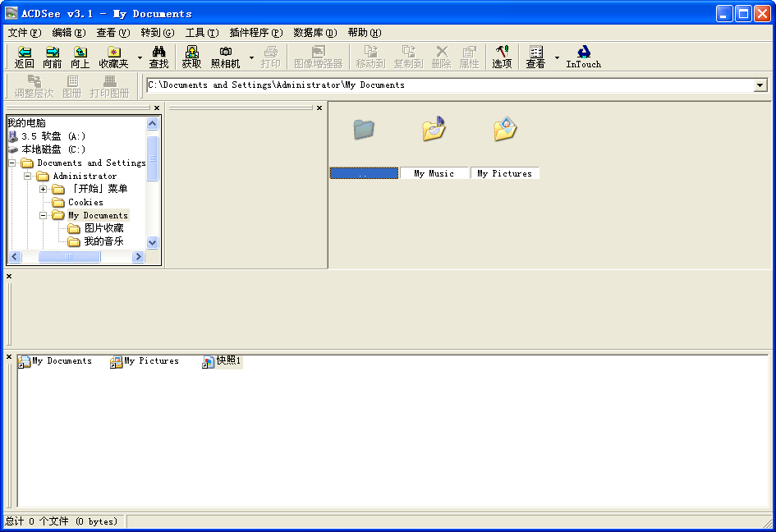
Task: Open the 帮助(H) menu
Action: 365,33
